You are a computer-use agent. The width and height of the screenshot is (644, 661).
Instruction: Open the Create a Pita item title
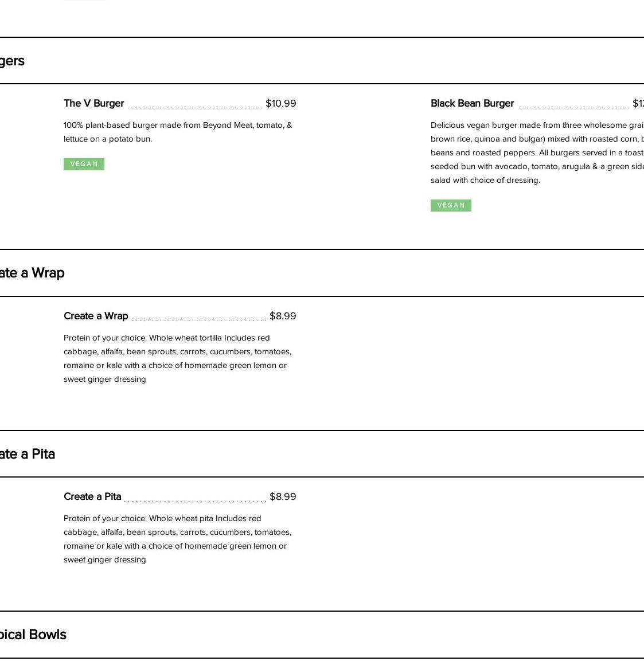[x=92, y=496]
